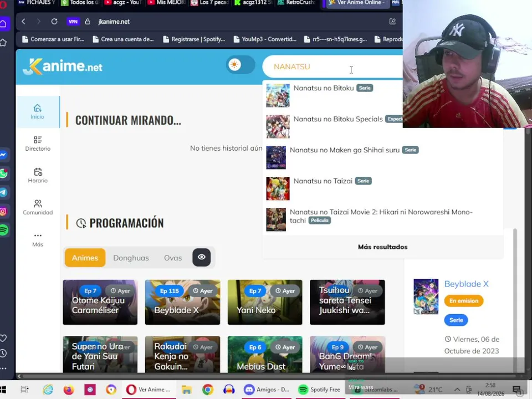This screenshot has height=399, width=532.
Task: Open Opera sidebar heart pinboards icon
Action: (x=3, y=338)
